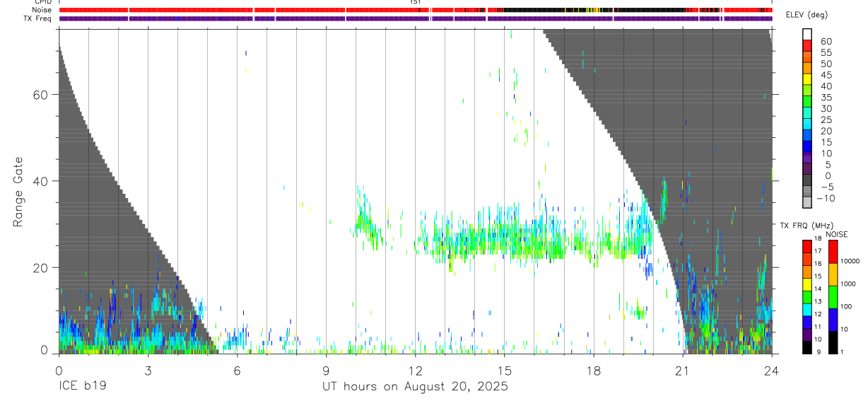This screenshot has width=868, height=401.
Task: Click the "ELEV (deg)" colorbar title
Action: coord(807,15)
